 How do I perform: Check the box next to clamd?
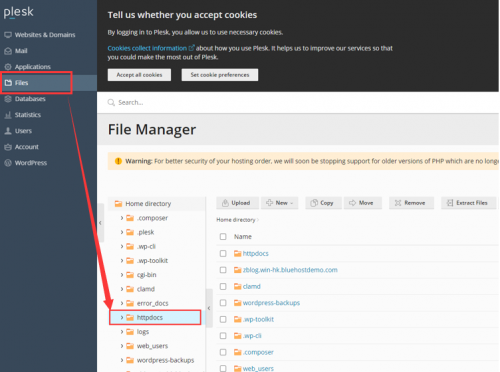[223, 286]
